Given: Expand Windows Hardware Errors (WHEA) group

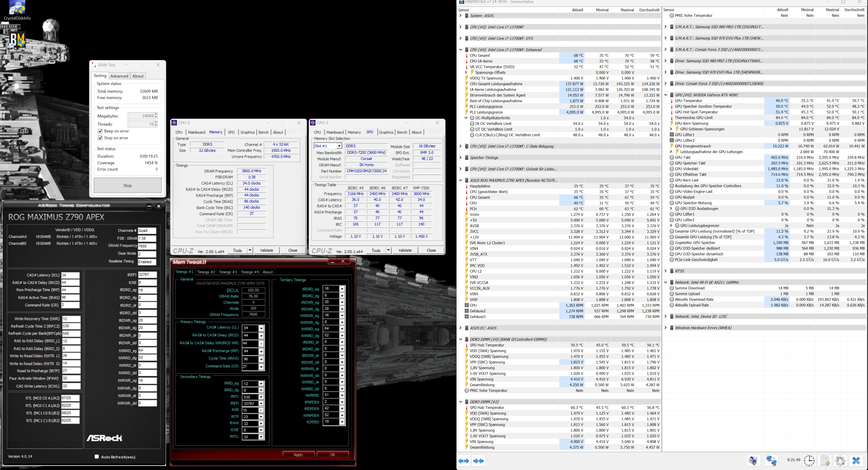Looking at the screenshot, I should pyautogui.click(x=665, y=328).
